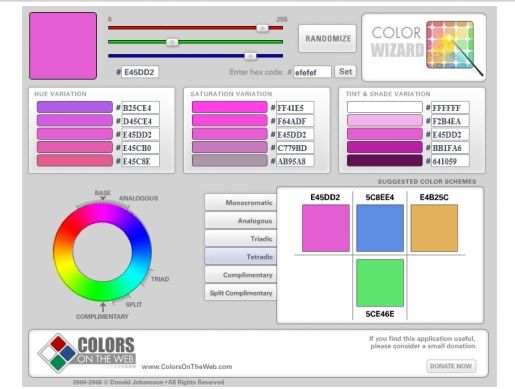Select the Split Complimentary scheme tab
The image size is (515, 389).
click(241, 293)
